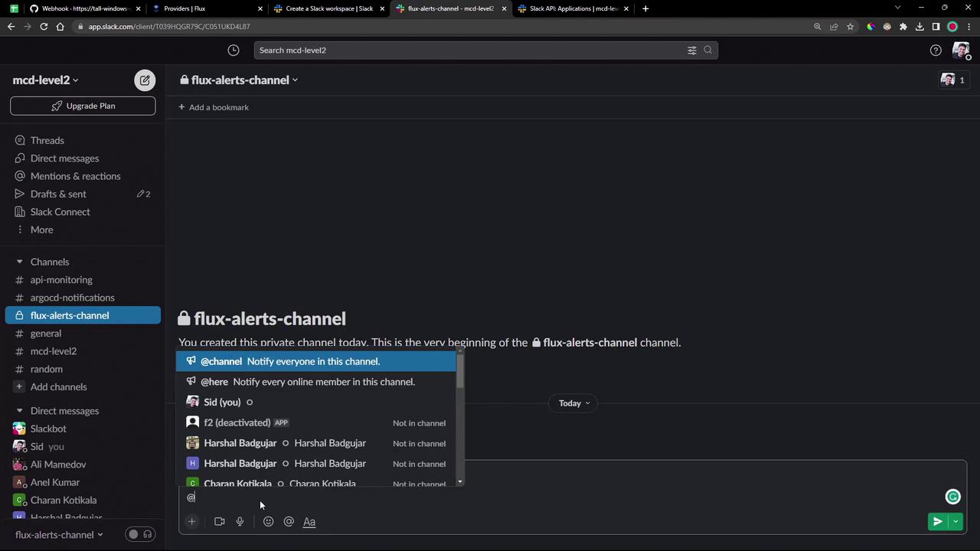Record a video clip from the composer

220,522
